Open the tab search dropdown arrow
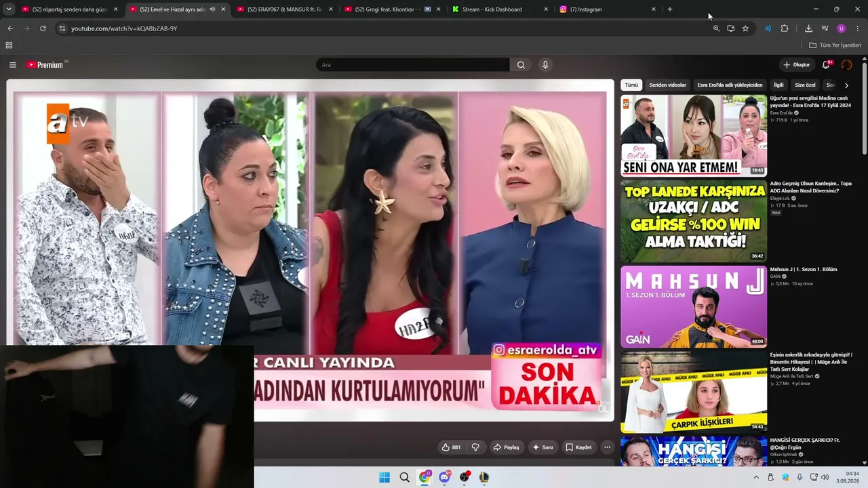 [x=9, y=9]
